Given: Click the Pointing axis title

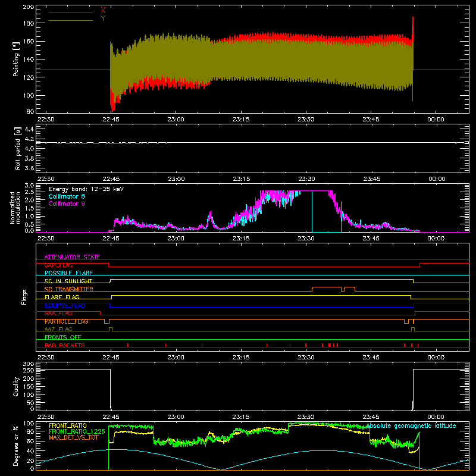Looking at the screenshot, I should point(16,59).
